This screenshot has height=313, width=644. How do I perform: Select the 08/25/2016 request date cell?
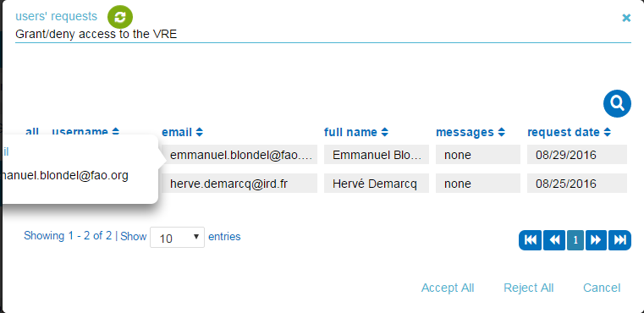tap(577, 184)
